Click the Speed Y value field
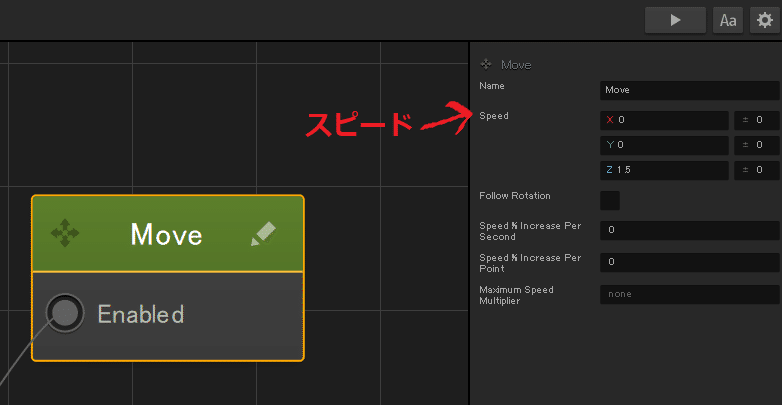 [665, 145]
